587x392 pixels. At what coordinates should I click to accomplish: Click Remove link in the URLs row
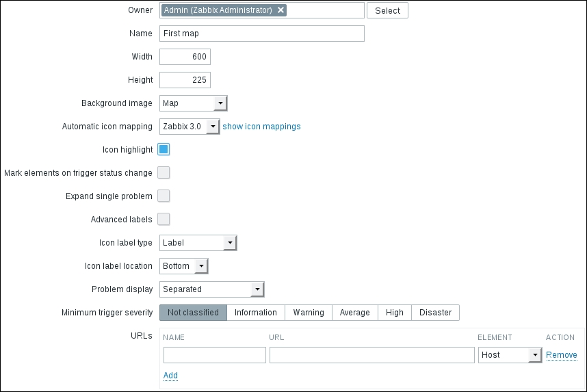561,355
